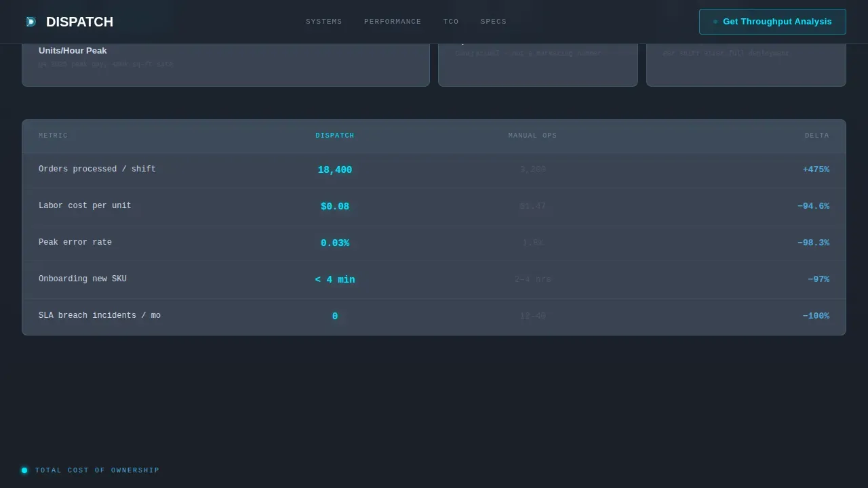This screenshot has width=868, height=488.
Task: Click the Metric column header
Action: [53, 136]
